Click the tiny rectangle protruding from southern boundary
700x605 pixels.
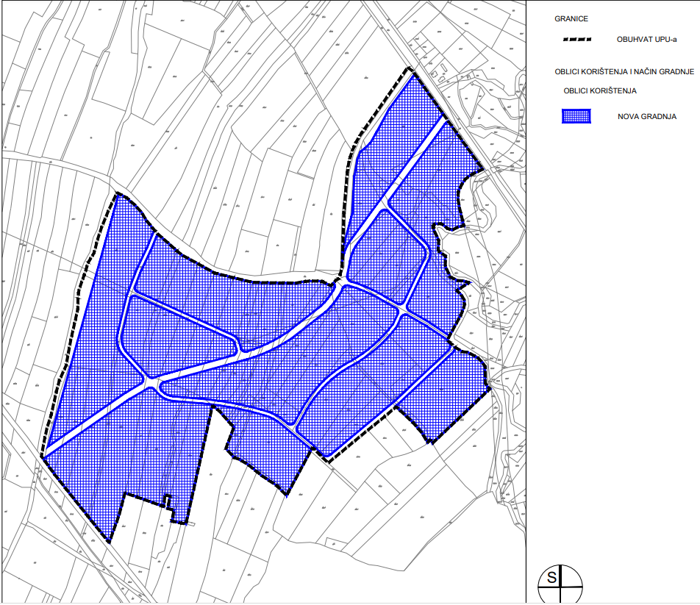click(x=190, y=523)
